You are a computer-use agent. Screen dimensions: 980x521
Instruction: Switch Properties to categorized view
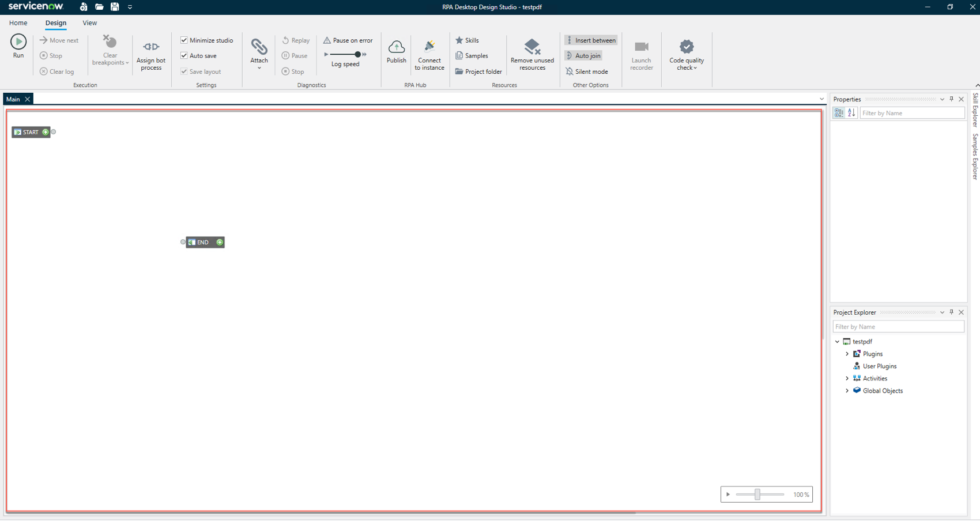pos(839,113)
